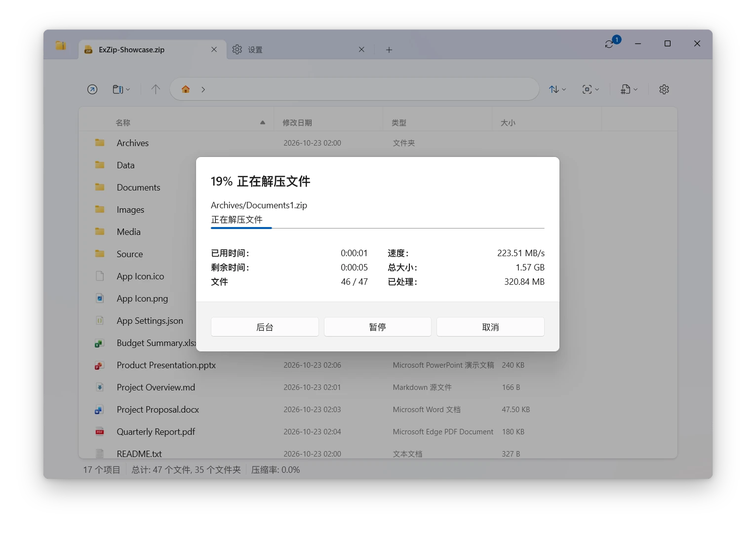Click 2026-10-23 02:06 date for Product Presentation

[x=312, y=365]
